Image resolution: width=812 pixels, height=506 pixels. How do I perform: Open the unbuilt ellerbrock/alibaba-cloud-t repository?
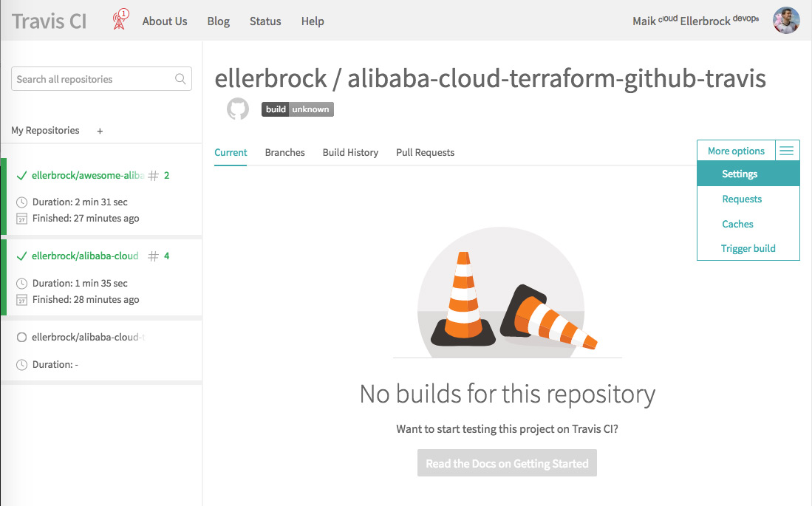click(88, 337)
